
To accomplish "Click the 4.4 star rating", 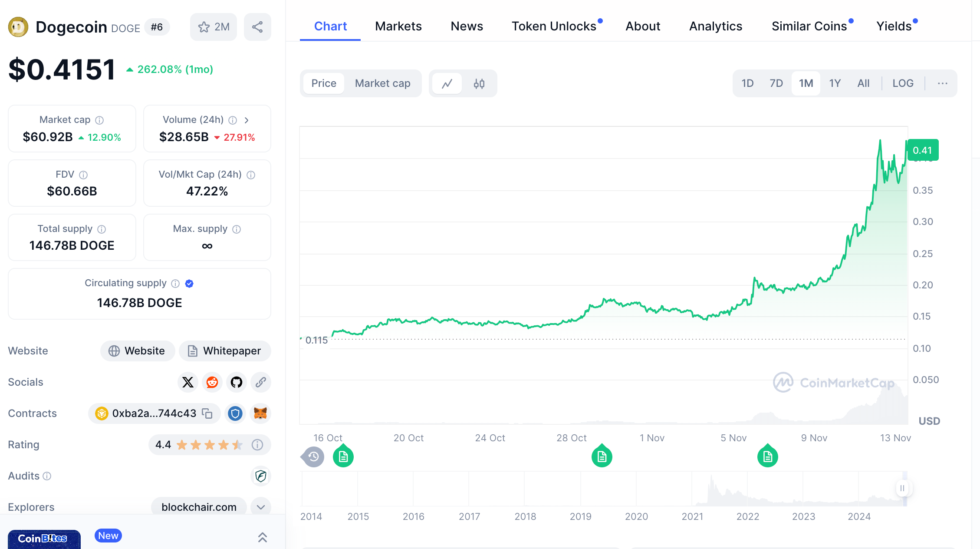I will [199, 445].
